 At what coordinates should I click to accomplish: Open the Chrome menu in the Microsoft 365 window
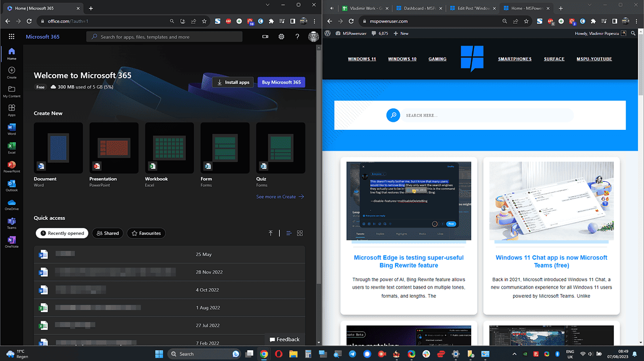316,21
